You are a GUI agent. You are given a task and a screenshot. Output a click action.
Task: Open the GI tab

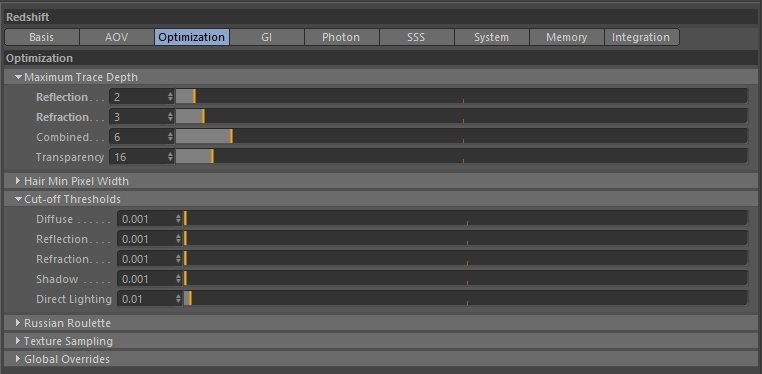point(267,37)
